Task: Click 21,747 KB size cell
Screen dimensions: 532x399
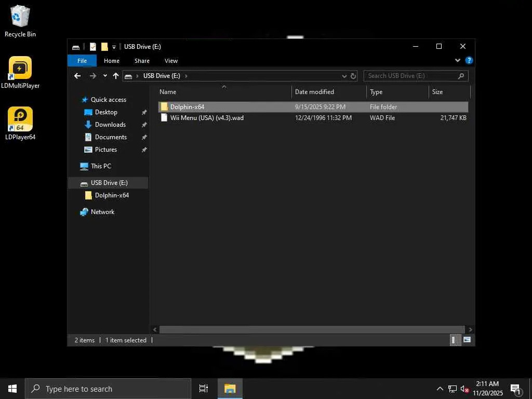Action: click(x=453, y=118)
